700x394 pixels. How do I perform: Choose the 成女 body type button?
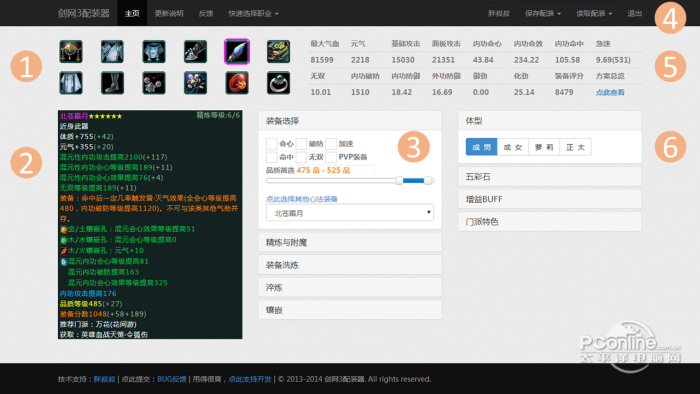point(512,147)
